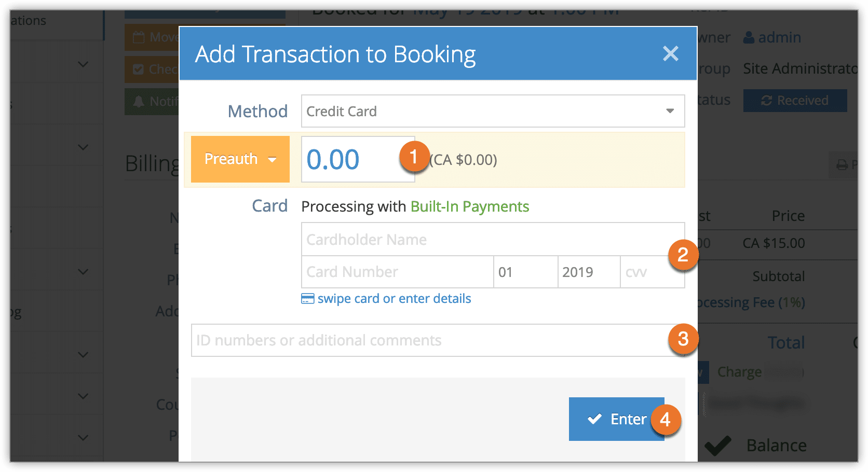Image resolution: width=868 pixels, height=472 pixels.
Task: Click the swipe card icon
Action: [x=308, y=299]
